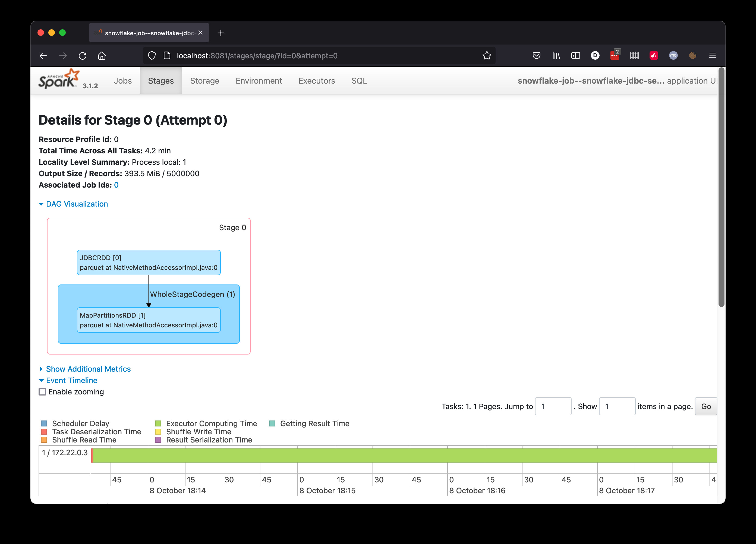The image size is (756, 544).
Task: Collapse the DAG Visualization section
Action: pos(73,204)
